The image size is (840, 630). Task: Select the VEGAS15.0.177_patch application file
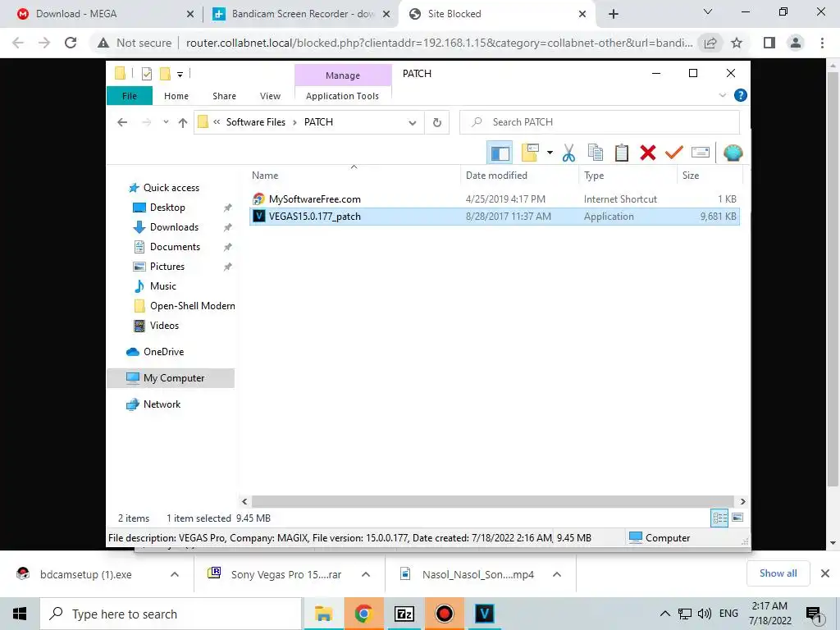pyautogui.click(x=495, y=217)
